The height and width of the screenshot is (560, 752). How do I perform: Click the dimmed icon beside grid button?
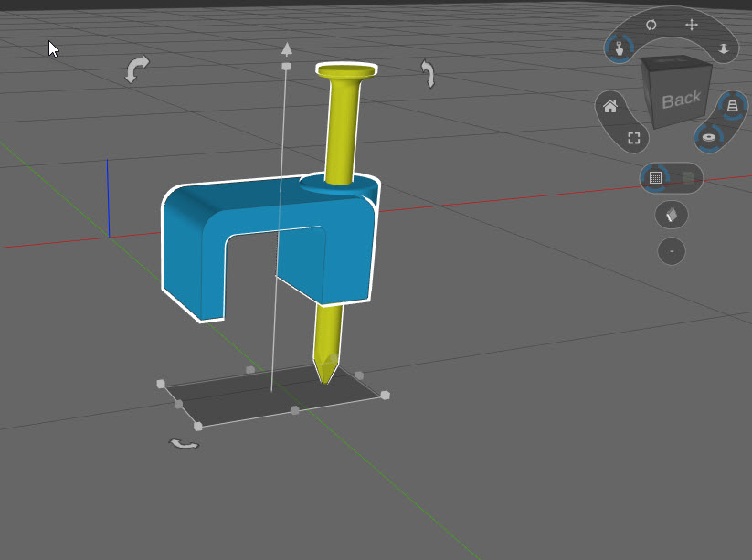(x=688, y=178)
